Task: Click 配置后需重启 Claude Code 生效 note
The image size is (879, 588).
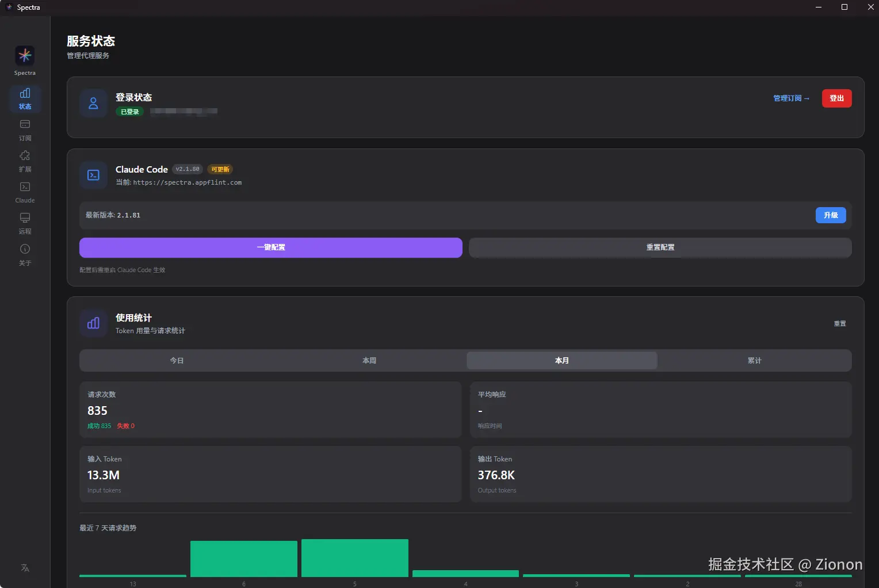Action: tap(123, 270)
